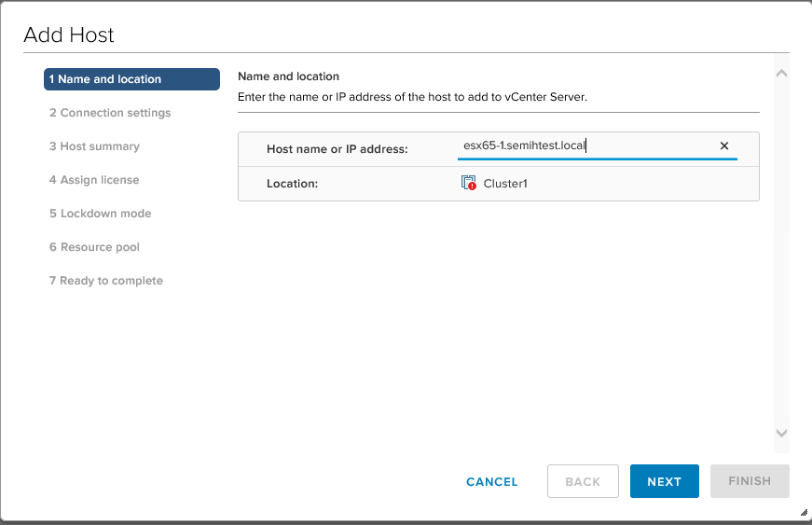The height and width of the screenshot is (525, 812).
Task: Clear the host name field with X
Action: [723, 146]
